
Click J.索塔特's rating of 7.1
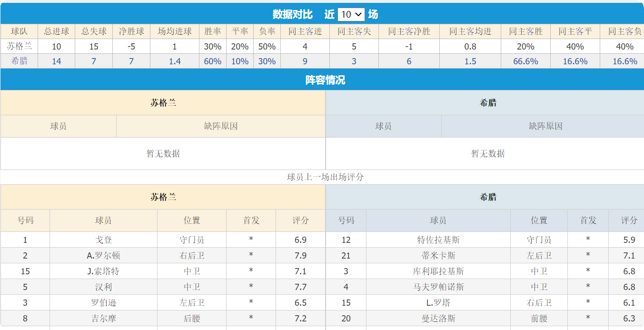(x=301, y=271)
